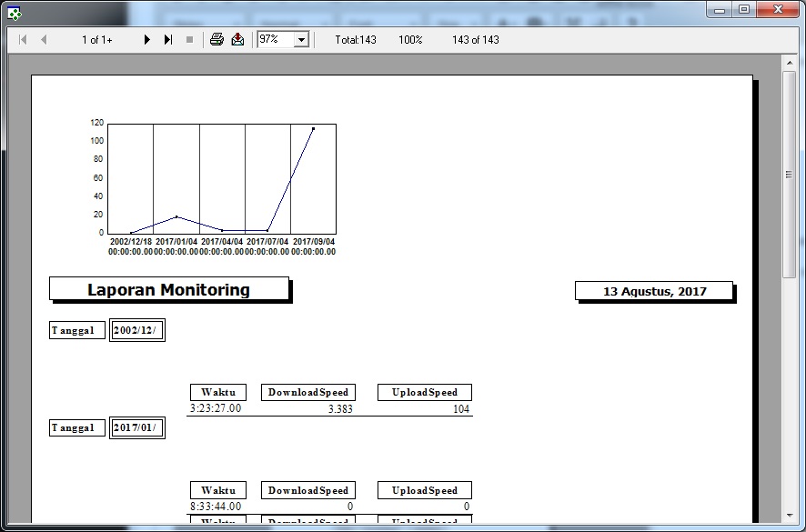Click the 13 Agustus, 2017 date box
The image size is (806, 532).
(653, 291)
